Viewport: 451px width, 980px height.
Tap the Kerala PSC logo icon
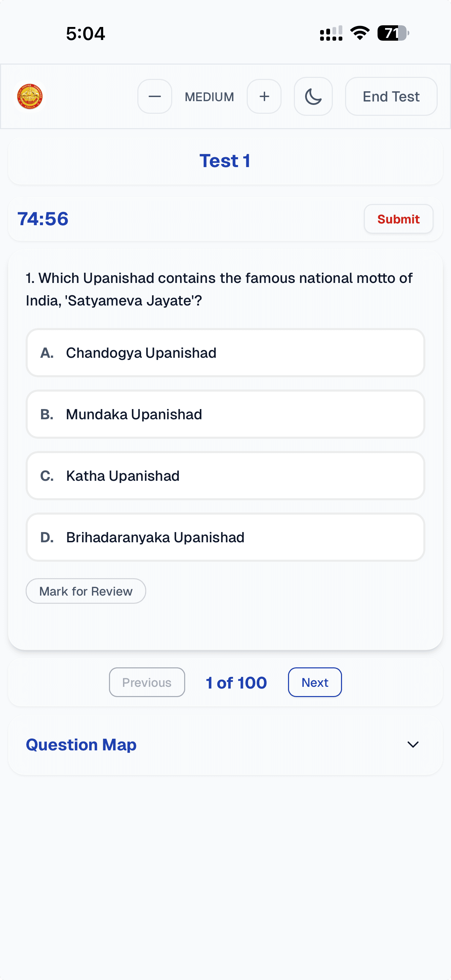click(30, 97)
